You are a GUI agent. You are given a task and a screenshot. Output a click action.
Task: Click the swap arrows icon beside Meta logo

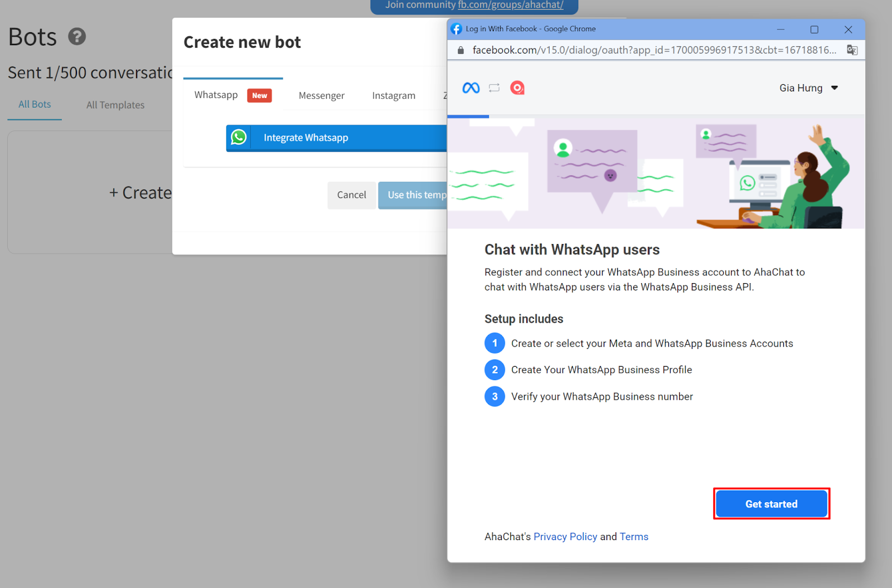coord(495,88)
